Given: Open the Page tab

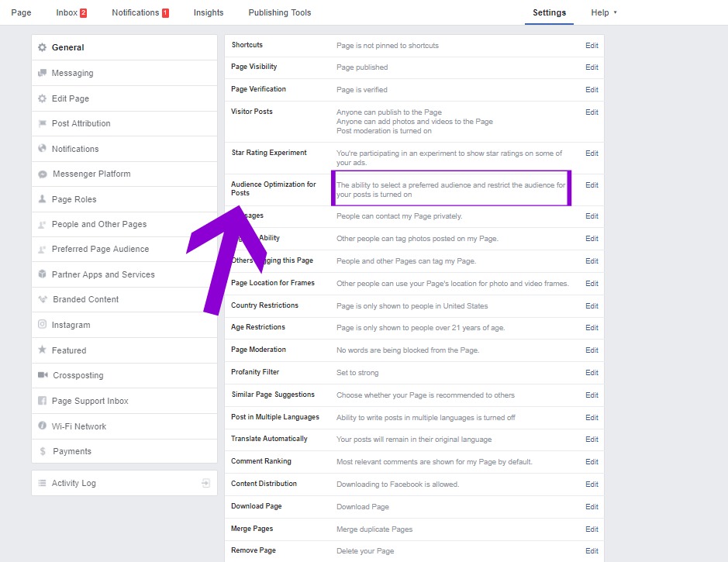Looking at the screenshot, I should coord(22,12).
